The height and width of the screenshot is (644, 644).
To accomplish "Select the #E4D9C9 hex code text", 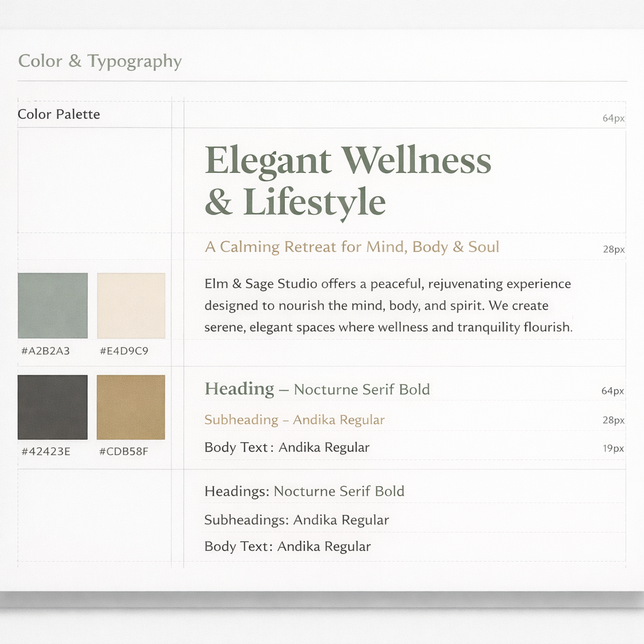I will [124, 351].
